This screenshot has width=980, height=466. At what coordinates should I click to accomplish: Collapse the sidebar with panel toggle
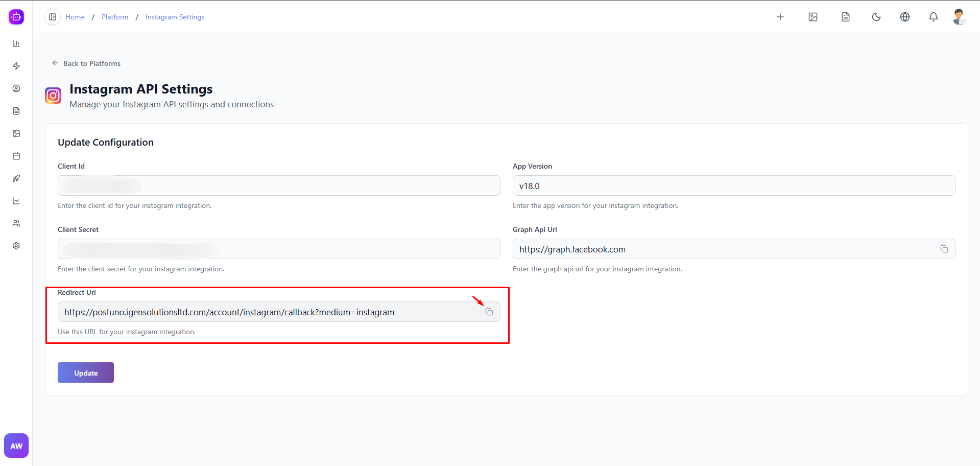(x=53, y=17)
